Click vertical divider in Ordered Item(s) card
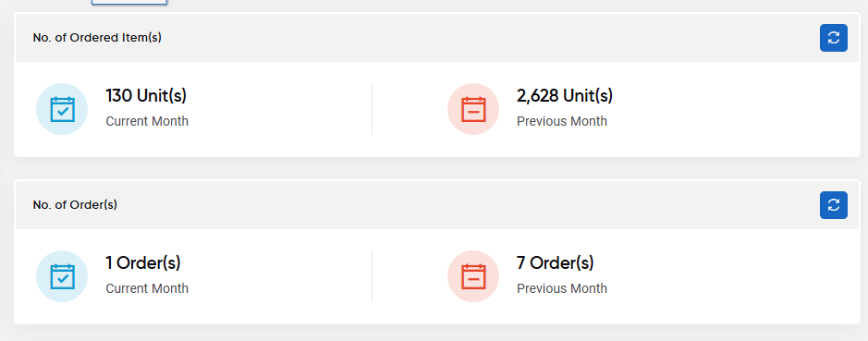The width and height of the screenshot is (868, 341). point(372,109)
